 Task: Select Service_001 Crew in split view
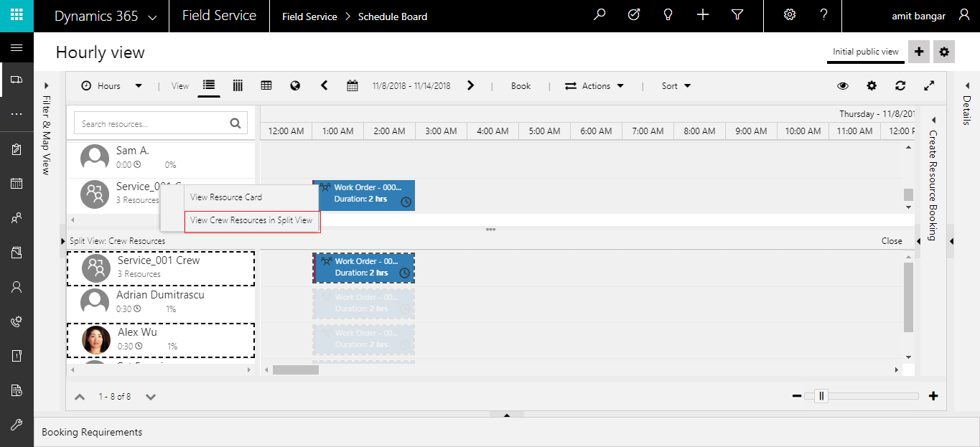(x=161, y=268)
